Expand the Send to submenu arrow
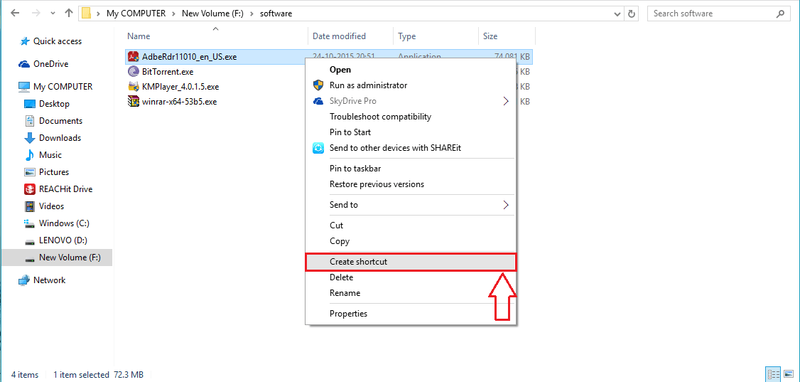800x382 pixels. click(506, 205)
